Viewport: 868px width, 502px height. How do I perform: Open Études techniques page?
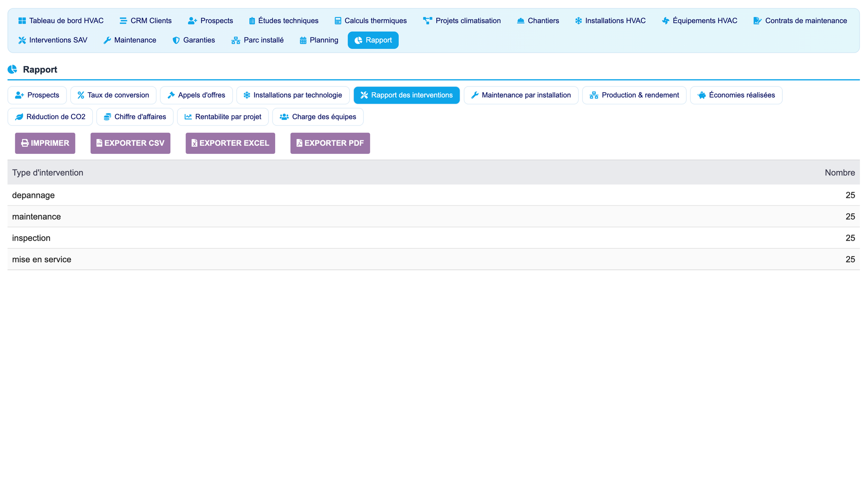click(284, 21)
